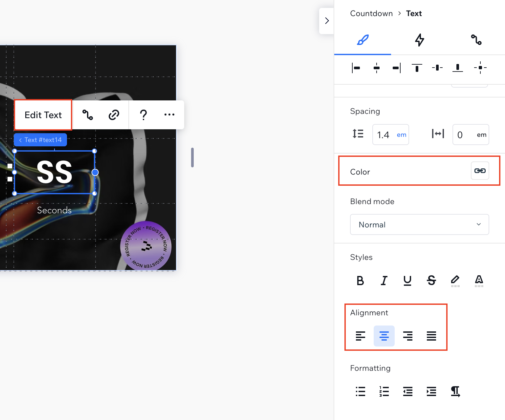The width and height of the screenshot is (505, 420).
Task: Switch to the Design paintbrush tab
Action: pyautogui.click(x=362, y=40)
